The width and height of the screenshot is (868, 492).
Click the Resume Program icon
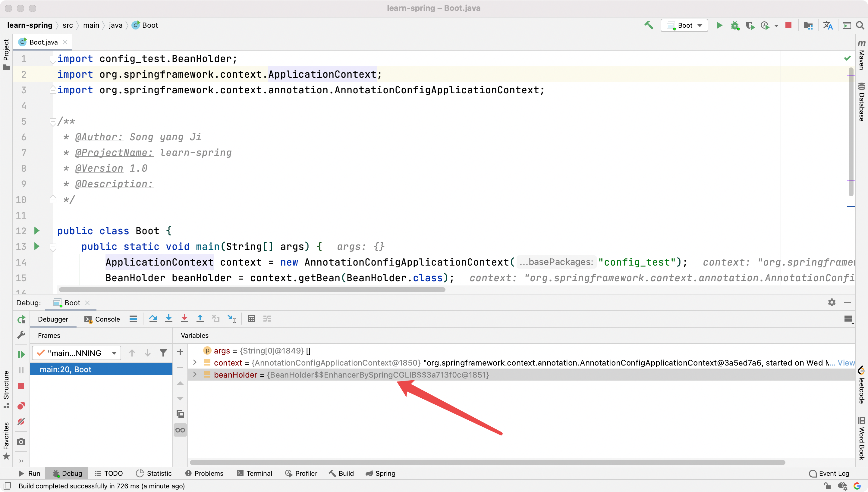click(x=21, y=354)
